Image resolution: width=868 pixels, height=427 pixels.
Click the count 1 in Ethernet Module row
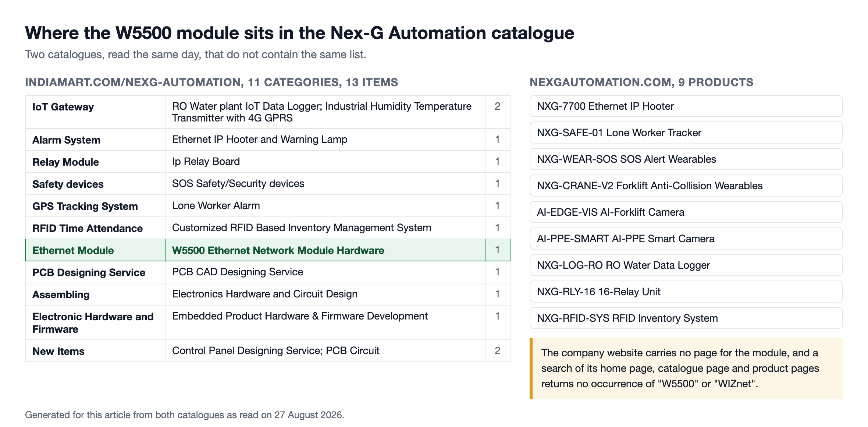[x=498, y=250]
